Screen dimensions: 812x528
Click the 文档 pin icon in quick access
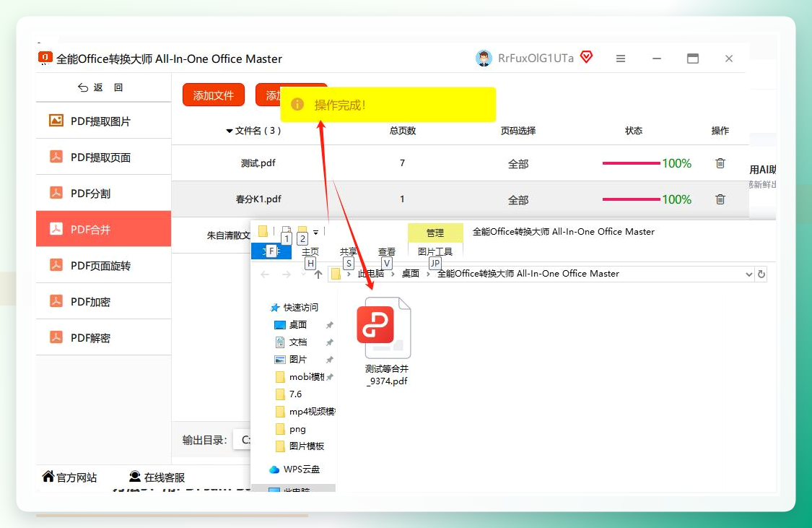[329, 342]
